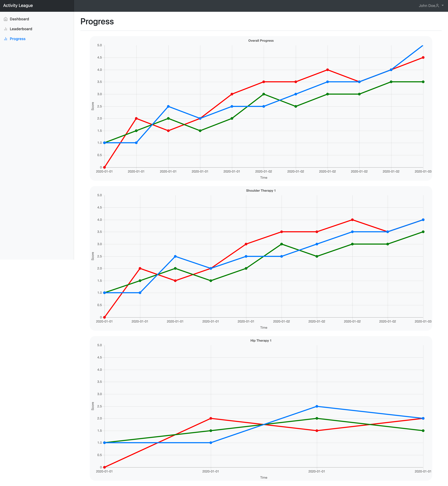
Task: Select red point at 0 in Shoulder Therapy 1
Action: point(104,317)
